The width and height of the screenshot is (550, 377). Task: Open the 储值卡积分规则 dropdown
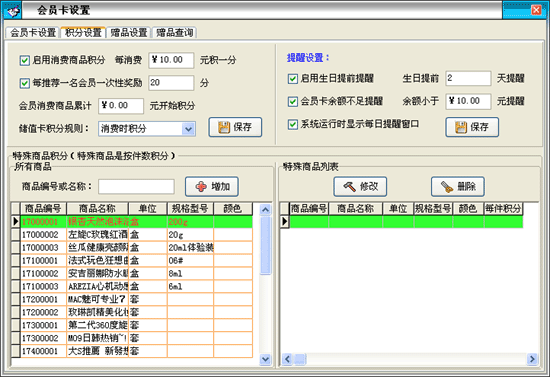[188, 129]
